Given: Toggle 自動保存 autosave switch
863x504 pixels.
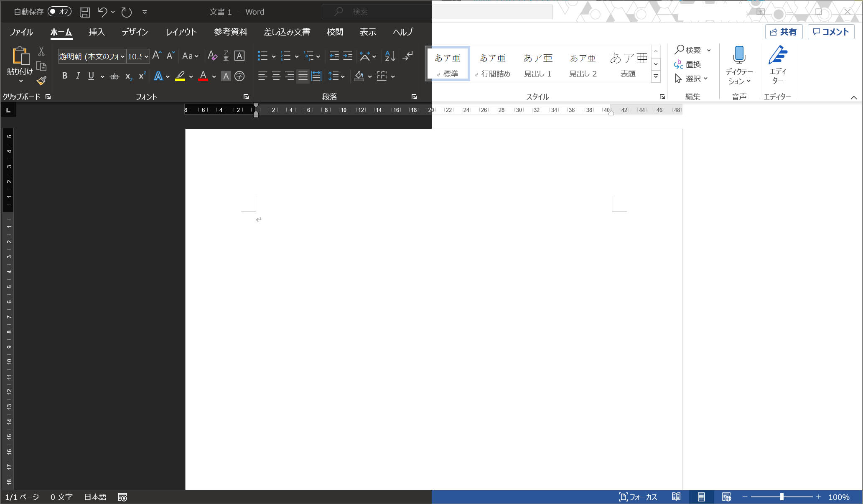Looking at the screenshot, I should (59, 12).
